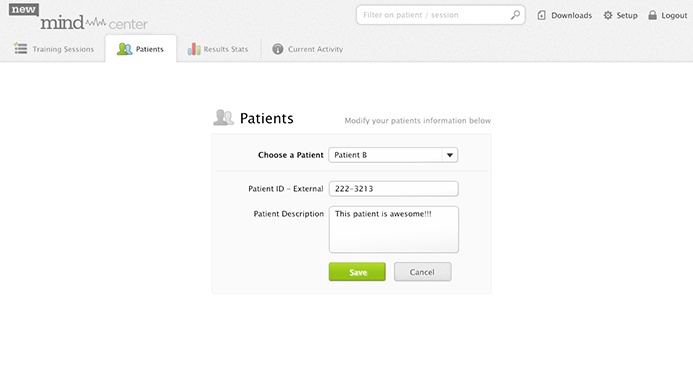693x391 pixels.
Task: Click the search magnifier icon
Action: point(515,15)
